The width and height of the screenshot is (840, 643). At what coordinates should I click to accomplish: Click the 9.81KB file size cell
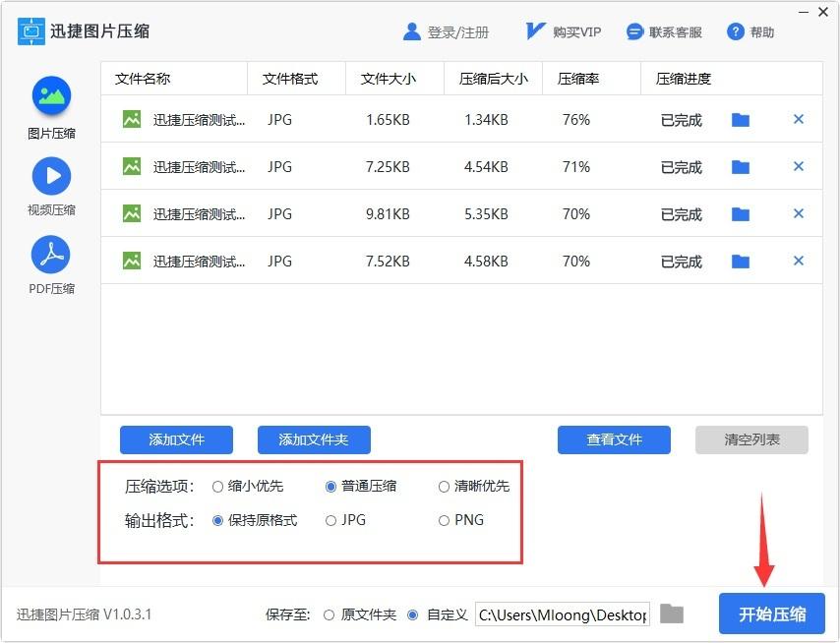point(388,214)
